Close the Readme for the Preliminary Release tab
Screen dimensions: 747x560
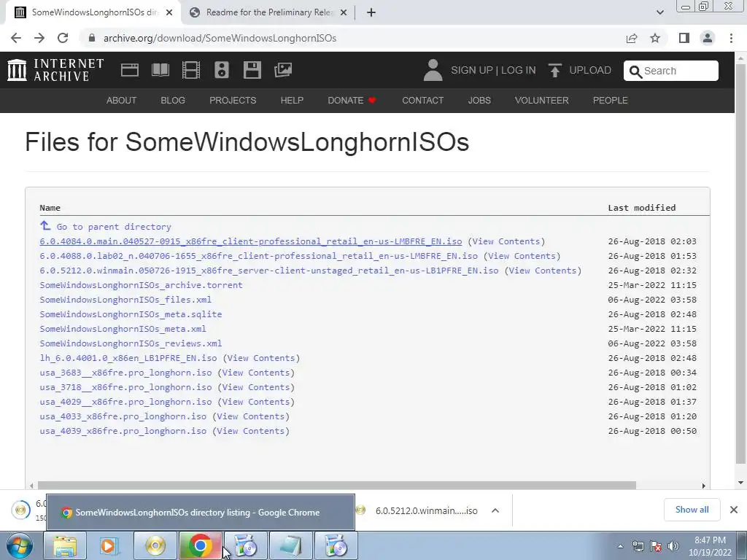(343, 12)
